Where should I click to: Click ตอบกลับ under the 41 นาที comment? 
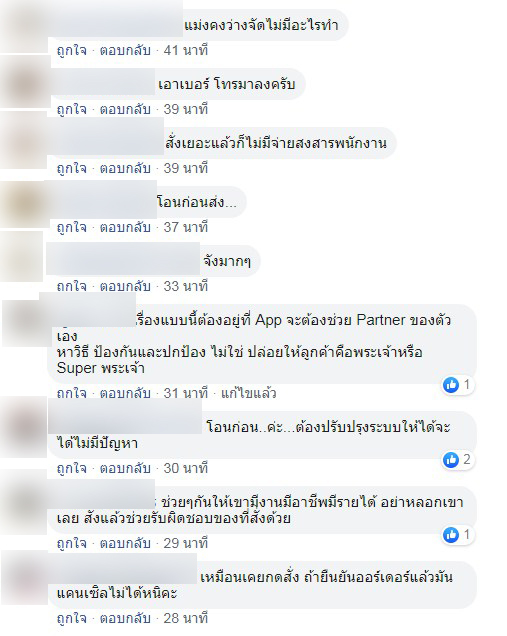(x=125, y=50)
